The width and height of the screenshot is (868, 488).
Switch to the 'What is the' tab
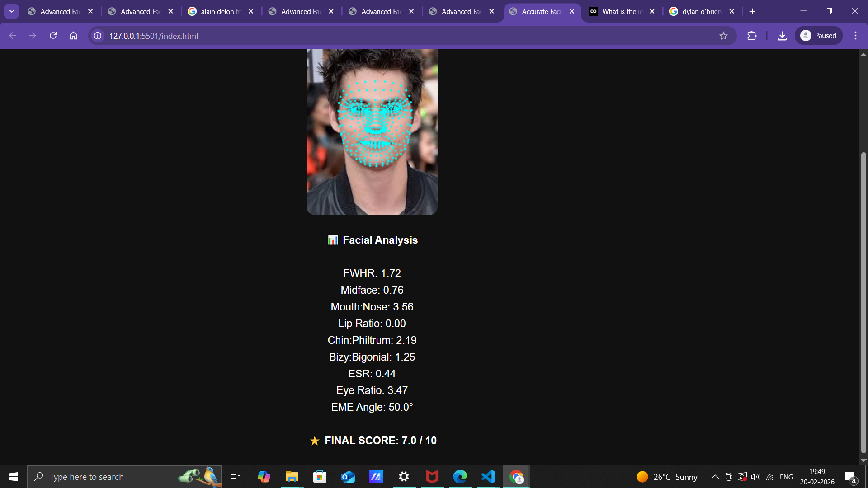click(619, 11)
